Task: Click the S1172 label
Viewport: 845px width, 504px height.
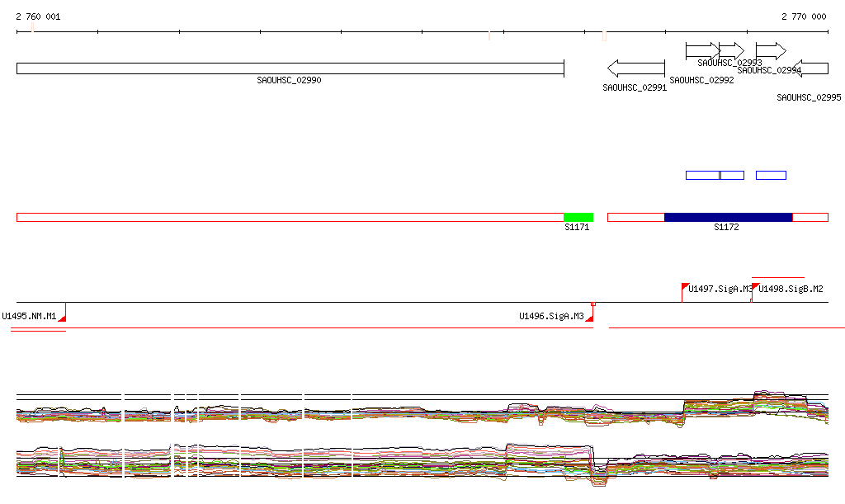Action: click(726, 227)
